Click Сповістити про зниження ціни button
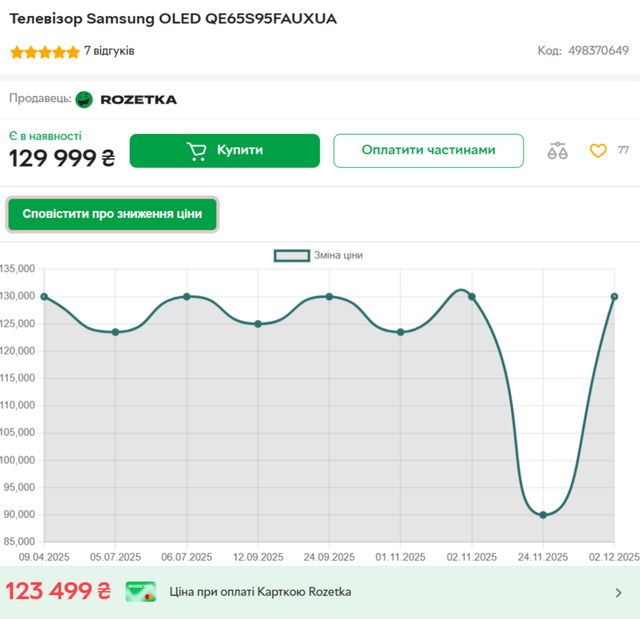The image size is (640, 619). [112, 214]
